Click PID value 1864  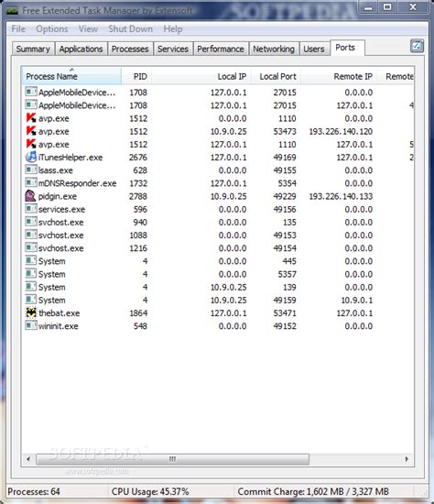tap(138, 313)
